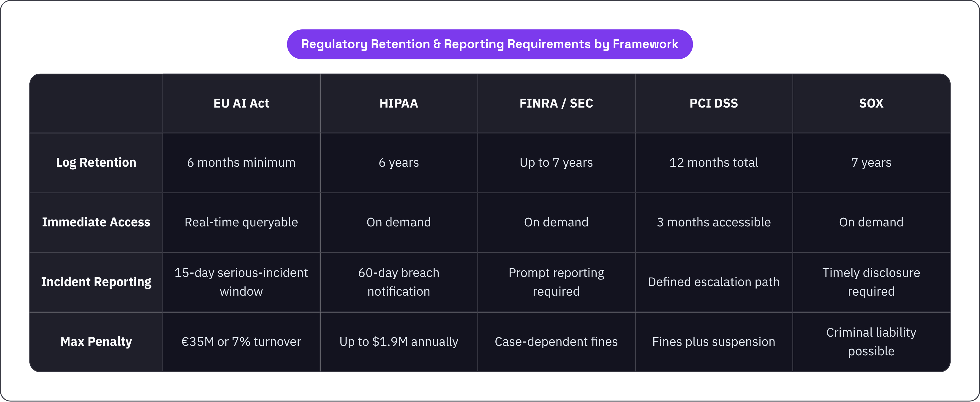Click the 'Prompt reporting required' cell
The image size is (980, 402).
(x=556, y=282)
